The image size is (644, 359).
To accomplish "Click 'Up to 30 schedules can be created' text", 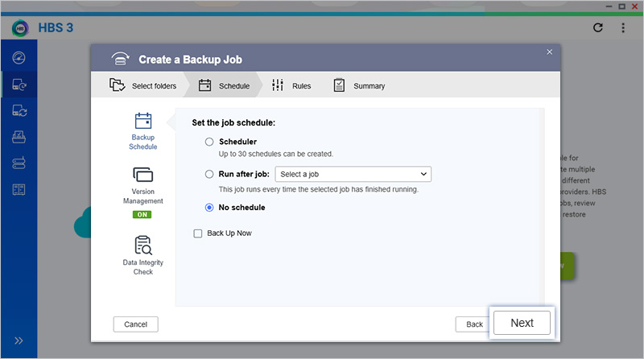I will 276,154.
